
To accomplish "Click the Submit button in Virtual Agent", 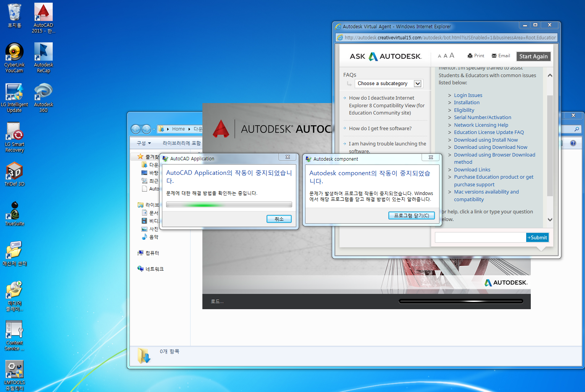I will (537, 237).
